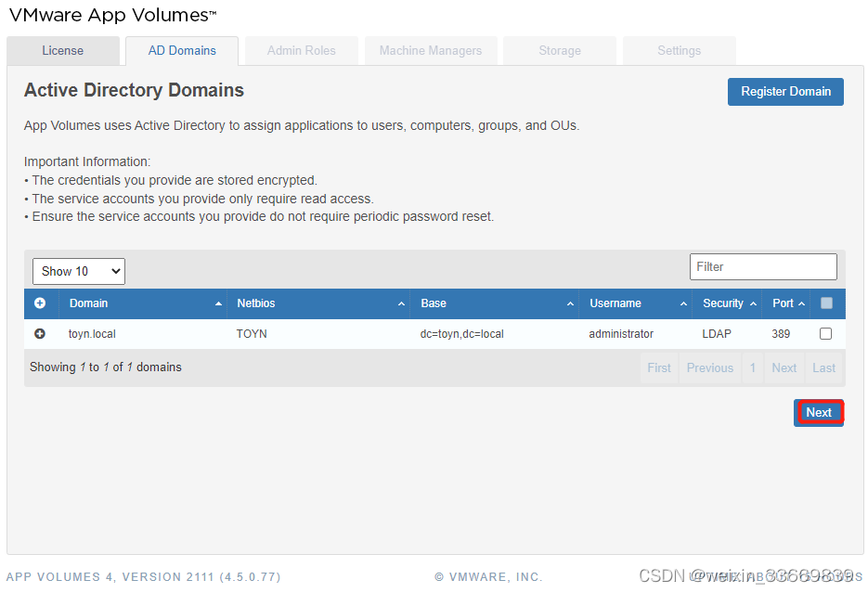Open the Show 10 rows dropdown
Image resolution: width=868 pixels, height=593 pixels.
coord(79,272)
